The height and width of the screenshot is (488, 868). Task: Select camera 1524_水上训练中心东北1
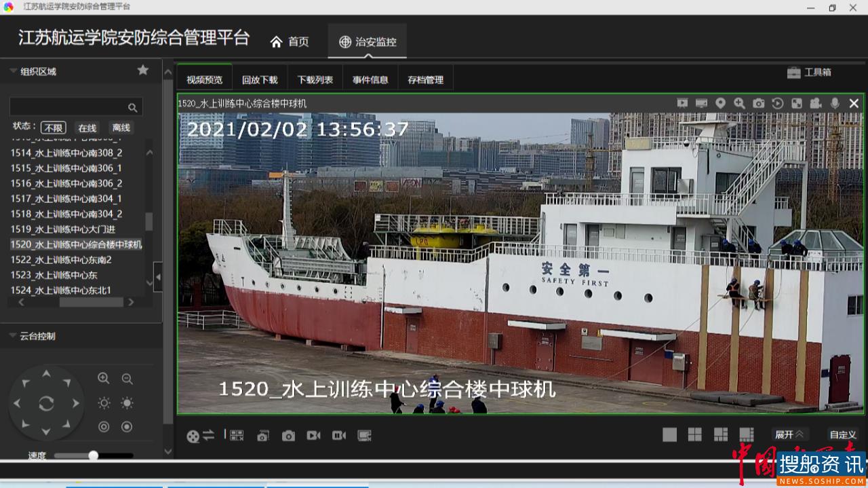point(61,290)
